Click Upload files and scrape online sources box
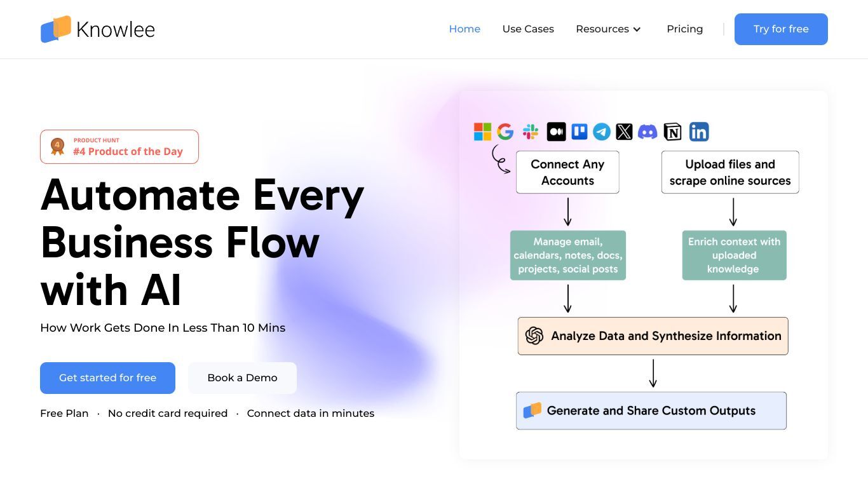 tap(730, 172)
